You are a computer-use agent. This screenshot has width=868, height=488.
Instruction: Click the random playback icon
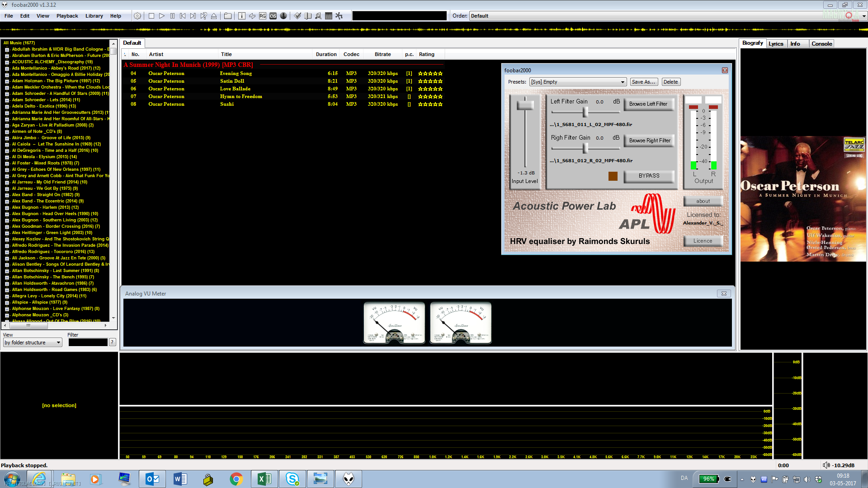[x=204, y=16]
